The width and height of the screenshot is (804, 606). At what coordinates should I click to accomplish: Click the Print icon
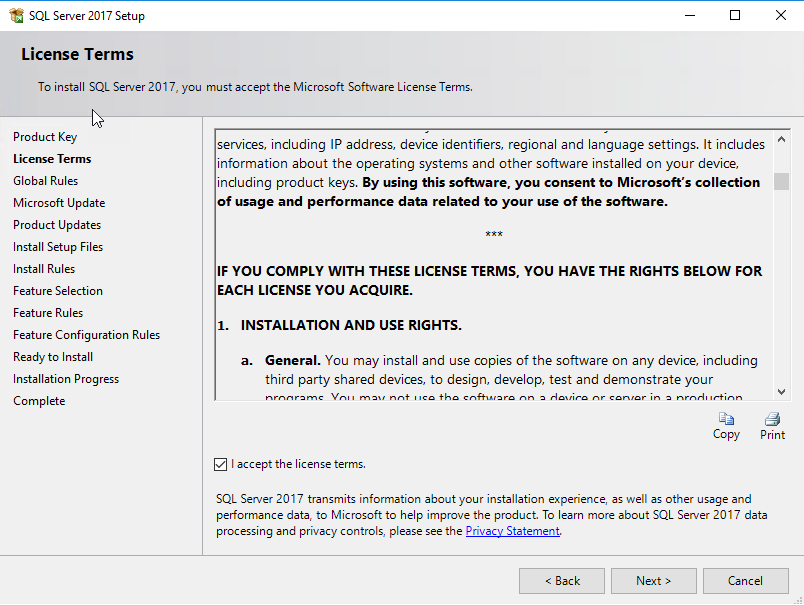coord(772,419)
